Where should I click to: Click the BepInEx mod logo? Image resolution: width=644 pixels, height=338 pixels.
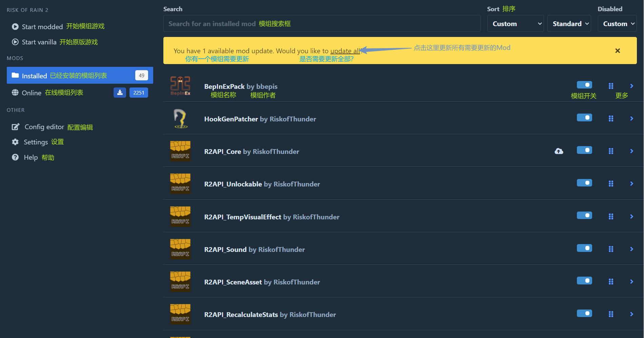point(180,86)
